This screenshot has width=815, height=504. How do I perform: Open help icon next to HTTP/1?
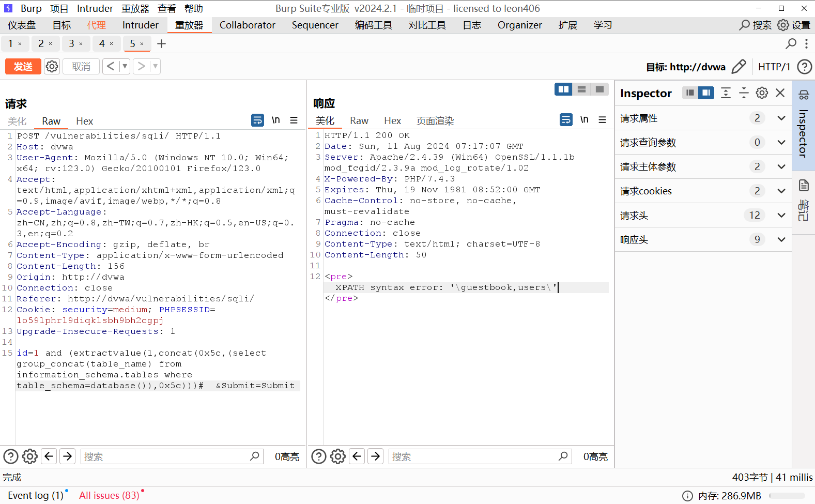(805, 66)
